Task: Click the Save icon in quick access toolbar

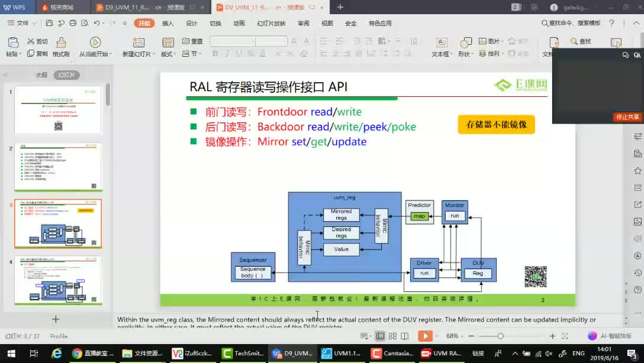Action: click(49, 23)
